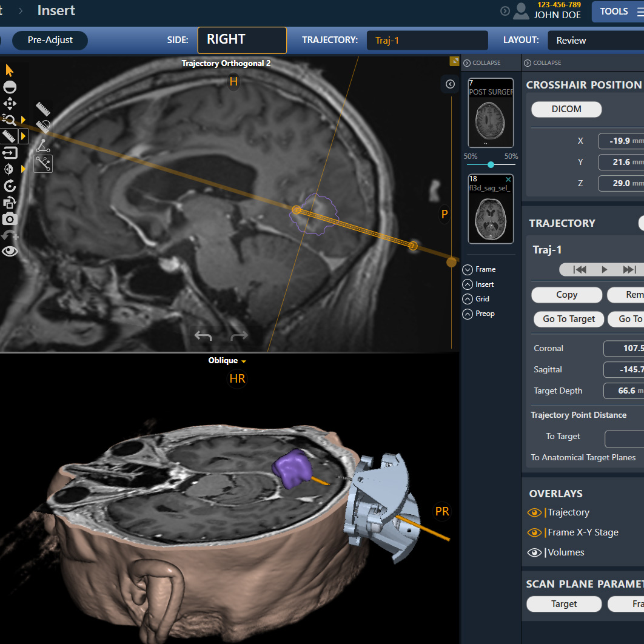
Task: Toggle the Frame X-Y Stage overlay off
Action: 534,532
